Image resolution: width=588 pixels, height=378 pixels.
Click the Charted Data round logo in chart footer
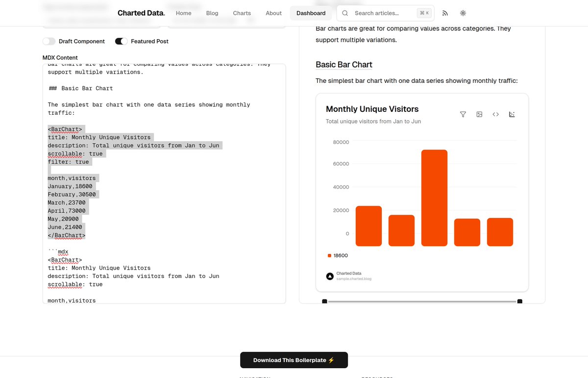click(x=330, y=276)
